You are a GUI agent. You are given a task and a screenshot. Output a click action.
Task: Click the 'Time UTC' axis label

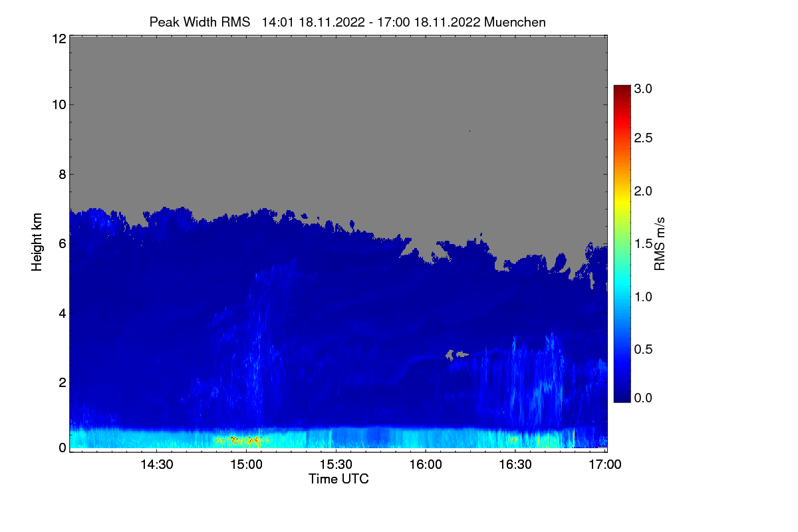tap(338, 479)
